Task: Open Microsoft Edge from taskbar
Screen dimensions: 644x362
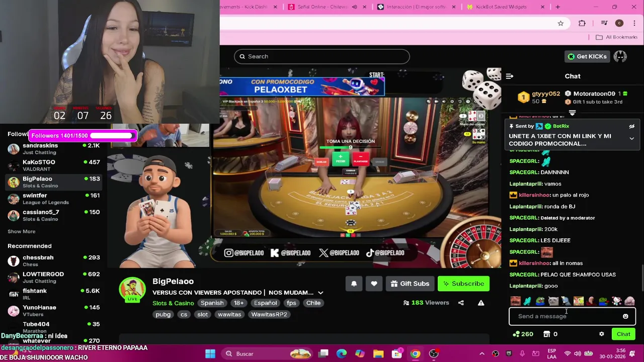Action: (x=342, y=354)
